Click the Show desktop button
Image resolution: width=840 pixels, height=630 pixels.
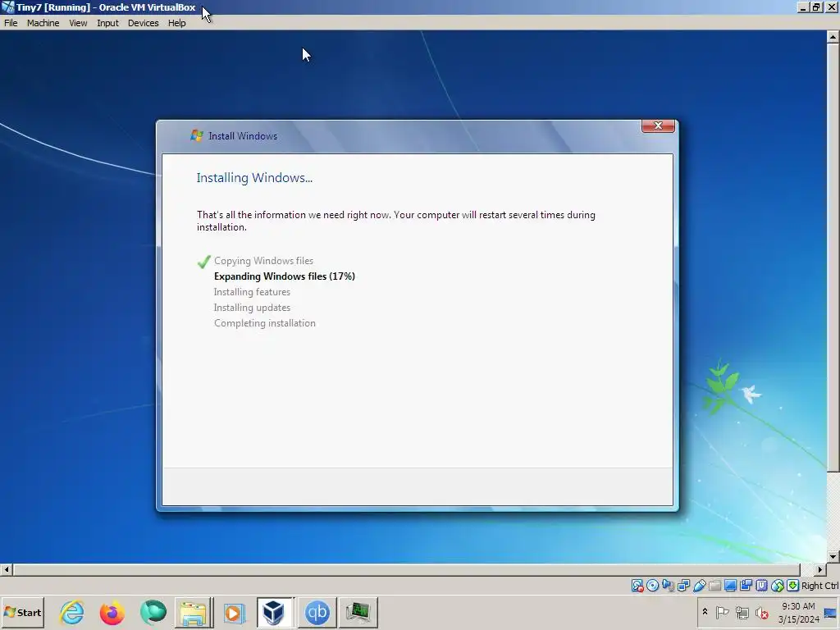[x=831, y=612]
